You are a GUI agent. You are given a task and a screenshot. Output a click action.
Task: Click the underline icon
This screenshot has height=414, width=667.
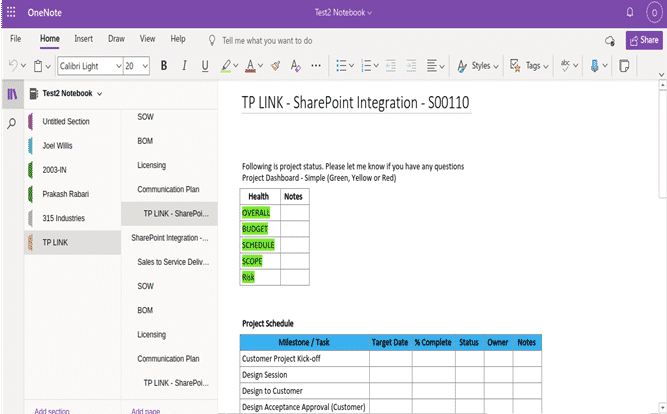(x=205, y=66)
